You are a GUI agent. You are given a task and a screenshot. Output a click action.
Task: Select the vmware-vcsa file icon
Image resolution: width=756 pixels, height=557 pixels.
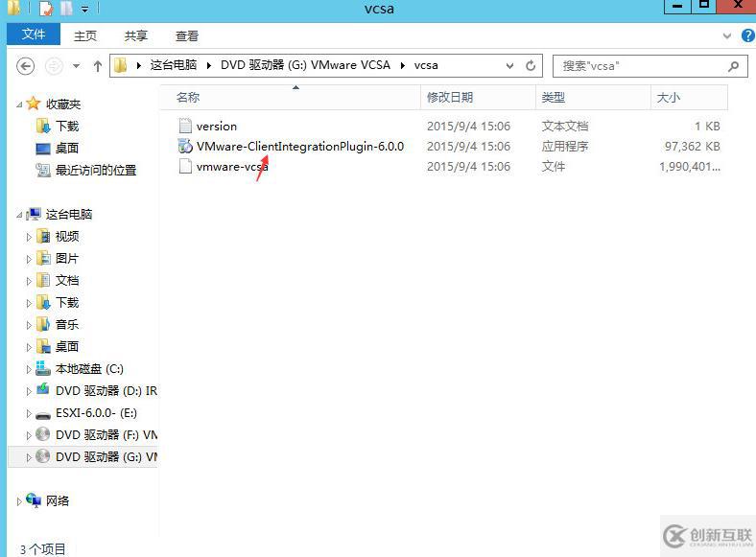pos(185,166)
